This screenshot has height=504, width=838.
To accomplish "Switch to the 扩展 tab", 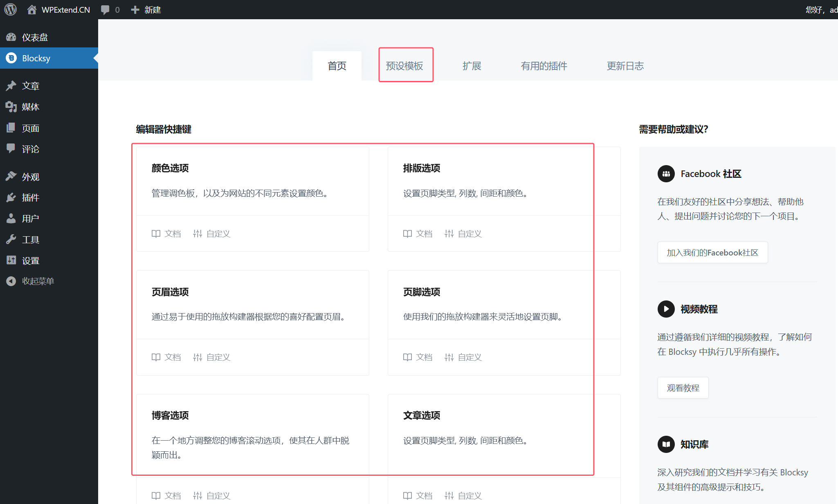I will (472, 66).
